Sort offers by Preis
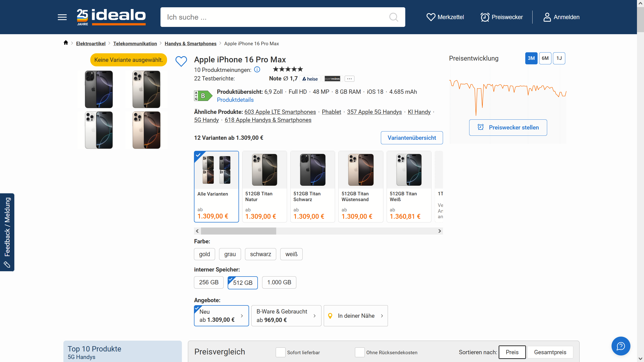The width and height of the screenshot is (644, 362). pos(512,352)
